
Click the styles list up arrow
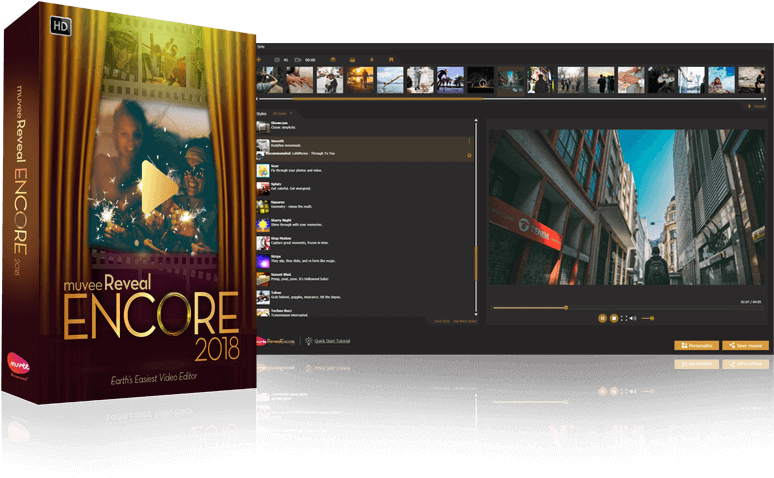[476, 120]
